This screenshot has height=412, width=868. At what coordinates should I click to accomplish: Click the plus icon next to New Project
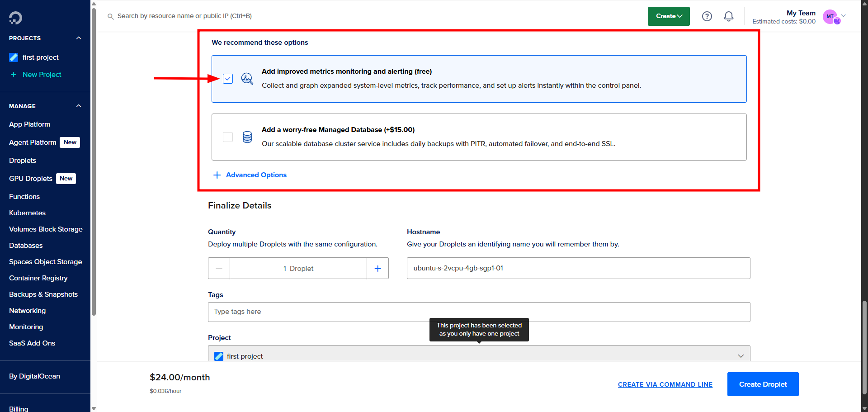tap(13, 74)
